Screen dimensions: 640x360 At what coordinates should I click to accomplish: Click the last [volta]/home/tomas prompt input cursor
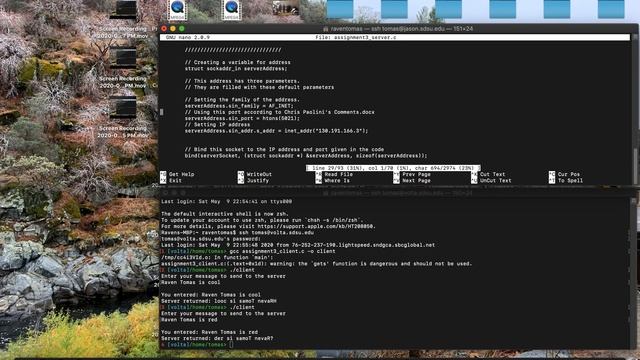point(231,344)
